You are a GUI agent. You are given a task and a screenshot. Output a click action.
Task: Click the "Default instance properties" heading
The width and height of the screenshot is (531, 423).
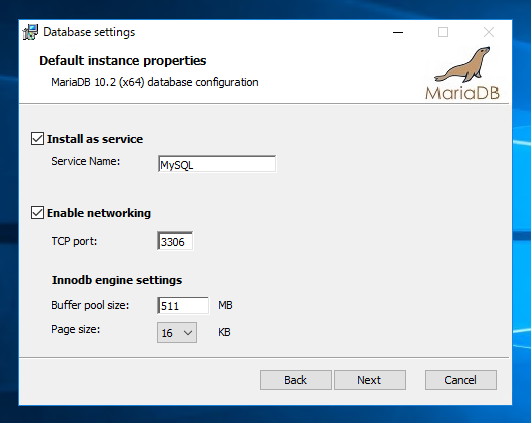point(123,61)
